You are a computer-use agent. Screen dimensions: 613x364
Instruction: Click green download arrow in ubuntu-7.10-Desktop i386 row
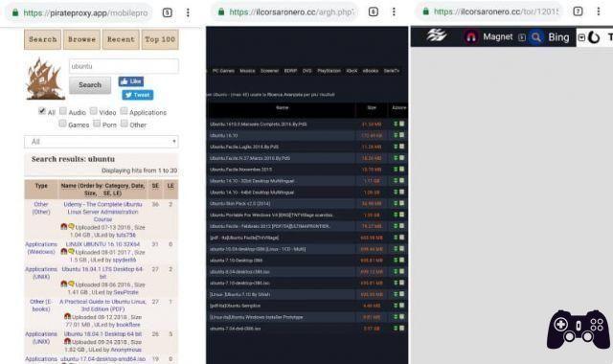point(396,260)
